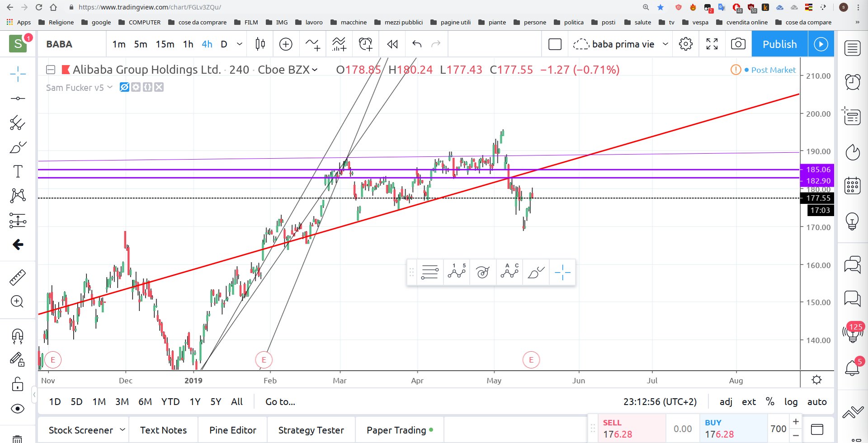Select the D daily timeframe
This screenshot has height=443, width=868.
click(x=224, y=44)
